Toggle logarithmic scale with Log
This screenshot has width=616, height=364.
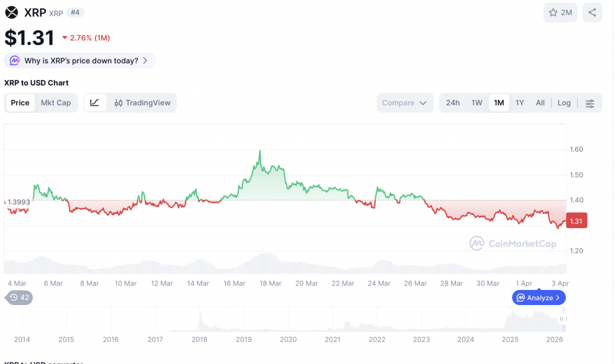tap(564, 102)
